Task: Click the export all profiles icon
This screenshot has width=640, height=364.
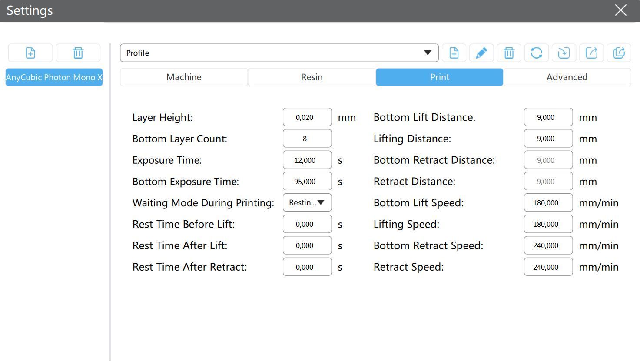Action: 619,53
